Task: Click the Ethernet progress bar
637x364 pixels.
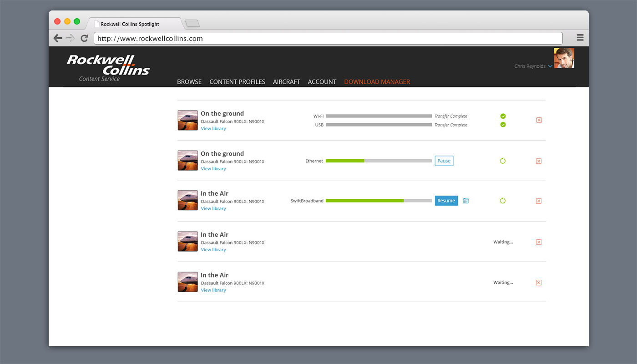Action: point(379,161)
